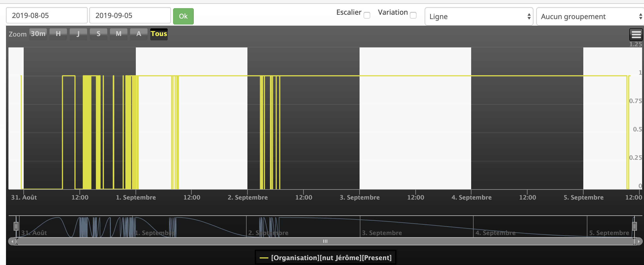This screenshot has width=644, height=265.
Task: Open the chart hamburger export menu
Action: (x=636, y=35)
